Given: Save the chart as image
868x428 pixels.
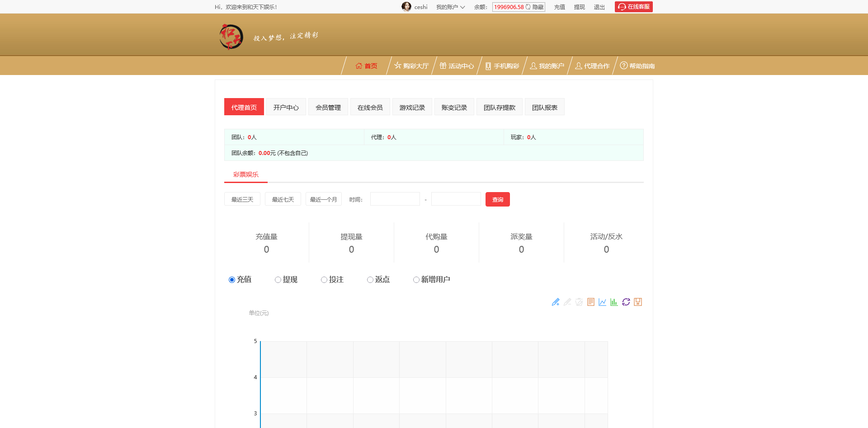Looking at the screenshot, I should pyautogui.click(x=638, y=302).
